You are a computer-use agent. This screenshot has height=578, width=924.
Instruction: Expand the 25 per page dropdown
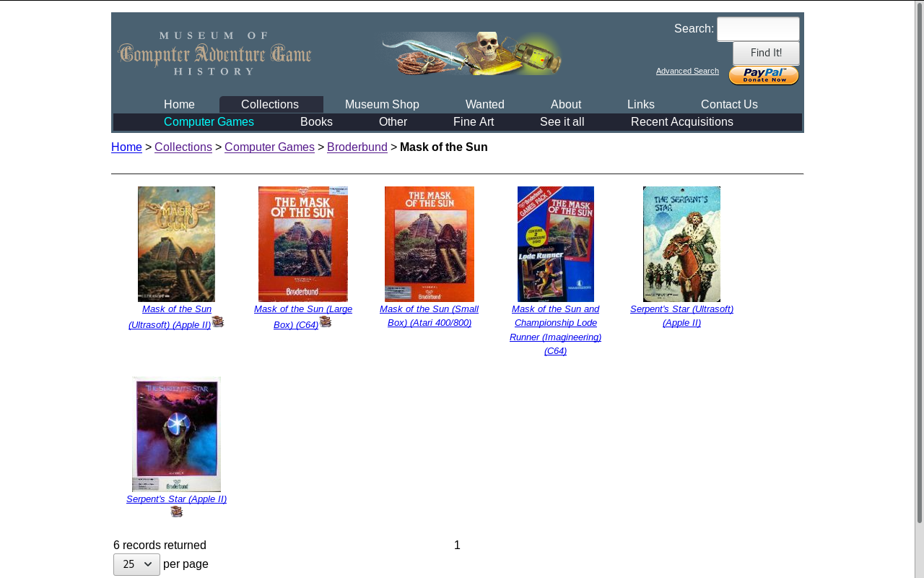pos(136,564)
